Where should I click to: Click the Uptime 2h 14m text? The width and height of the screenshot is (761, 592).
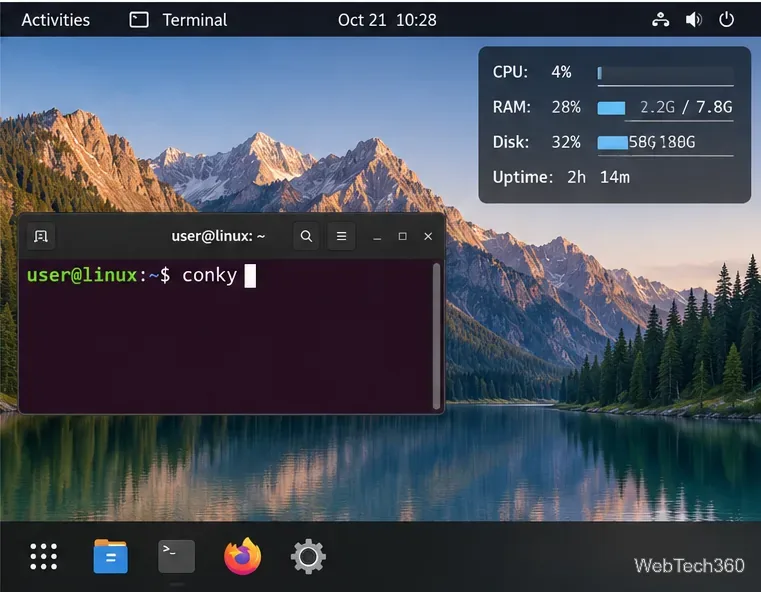561,177
